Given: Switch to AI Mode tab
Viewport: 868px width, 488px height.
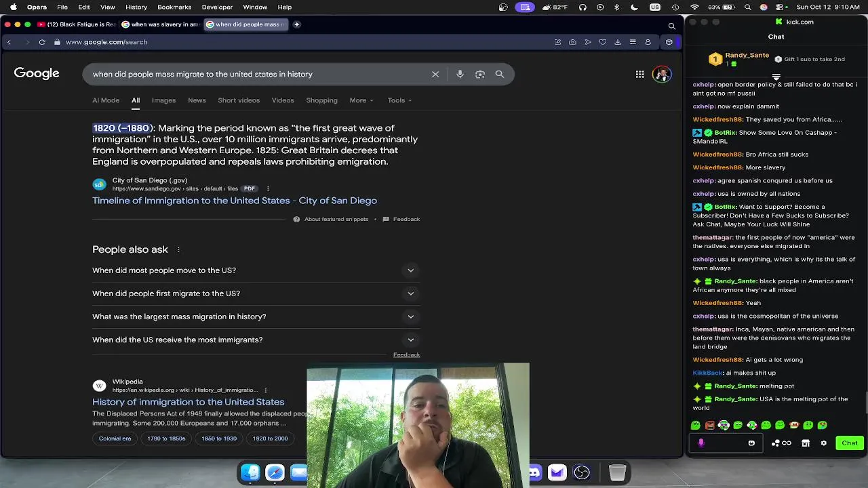Looking at the screenshot, I should pos(106,100).
